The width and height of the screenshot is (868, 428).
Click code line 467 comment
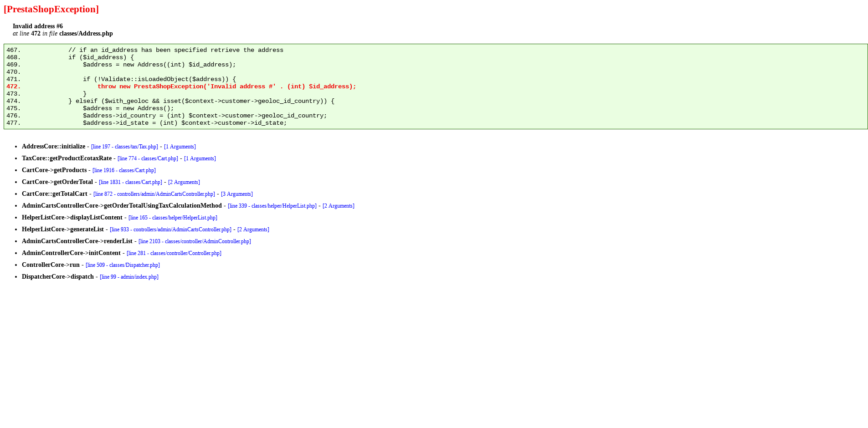click(x=176, y=50)
